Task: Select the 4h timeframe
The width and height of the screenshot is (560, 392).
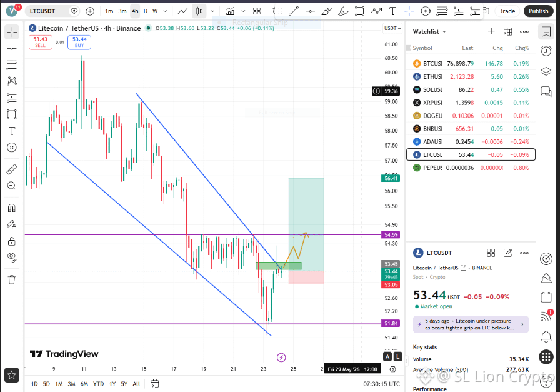Action: coord(135,11)
